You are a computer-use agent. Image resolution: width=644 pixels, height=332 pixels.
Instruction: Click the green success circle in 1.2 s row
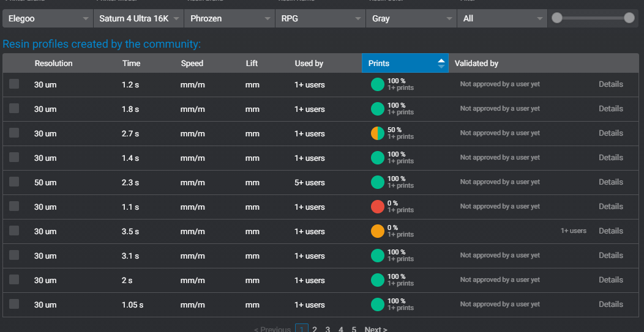coord(378,84)
